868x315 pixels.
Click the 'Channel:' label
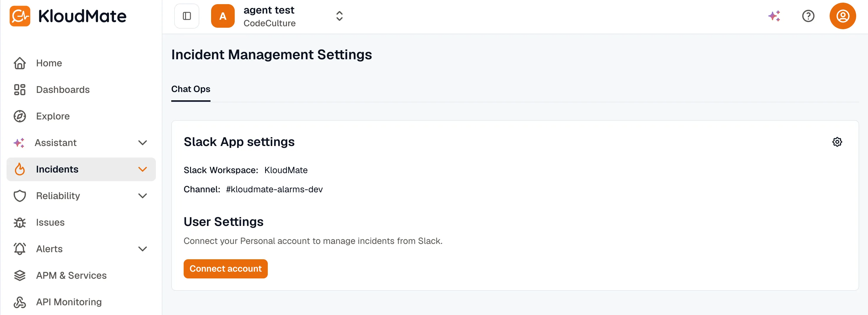202,189
